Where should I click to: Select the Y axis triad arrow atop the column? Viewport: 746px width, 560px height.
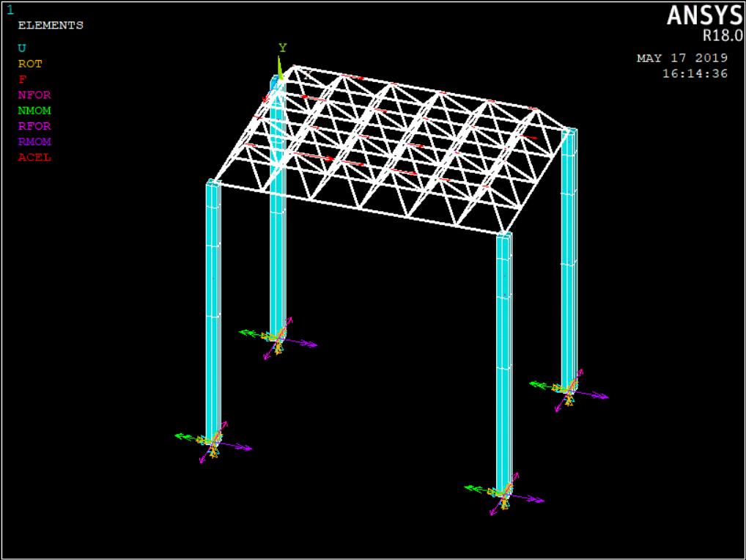279,67
